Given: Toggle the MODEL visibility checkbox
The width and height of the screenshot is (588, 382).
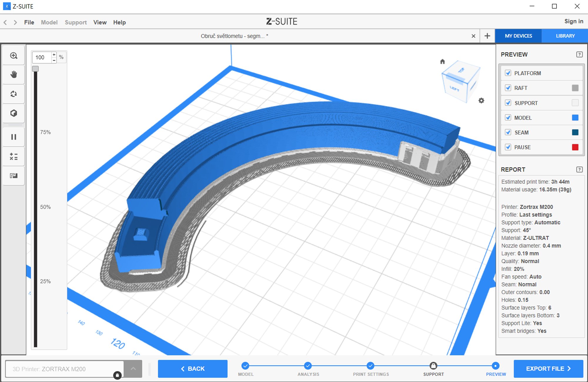Looking at the screenshot, I should (x=508, y=118).
